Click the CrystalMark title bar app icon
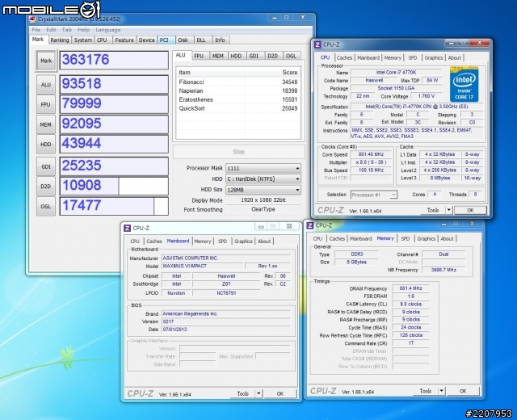Viewport: 517px width, 420px height. click(x=32, y=19)
